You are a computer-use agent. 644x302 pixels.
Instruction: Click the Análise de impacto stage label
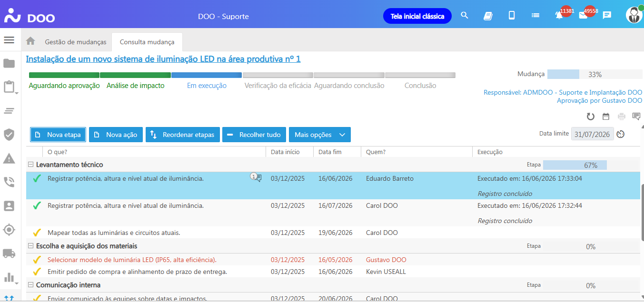click(135, 86)
